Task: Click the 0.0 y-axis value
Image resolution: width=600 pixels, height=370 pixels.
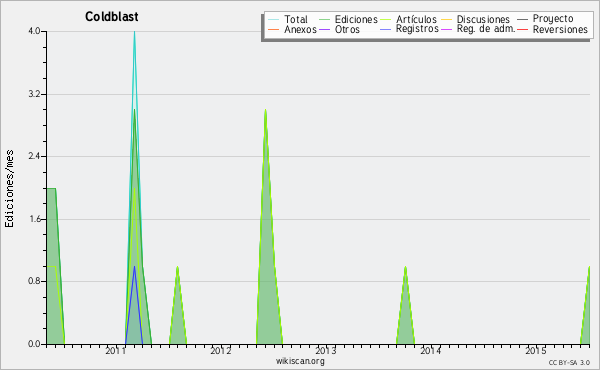Action: pyautogui.click(x=34, y=344)
